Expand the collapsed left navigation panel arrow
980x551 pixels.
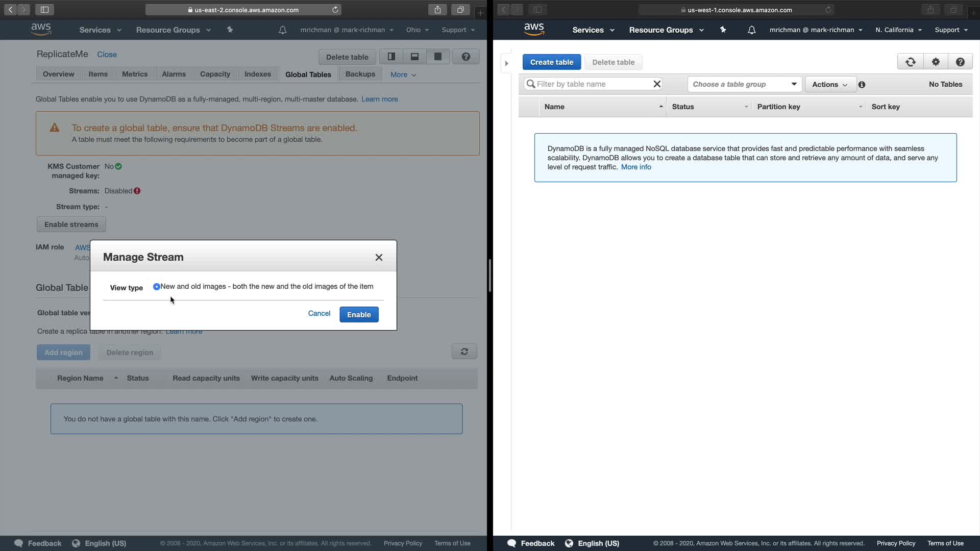pyautogui.click(x=506, y=64)
